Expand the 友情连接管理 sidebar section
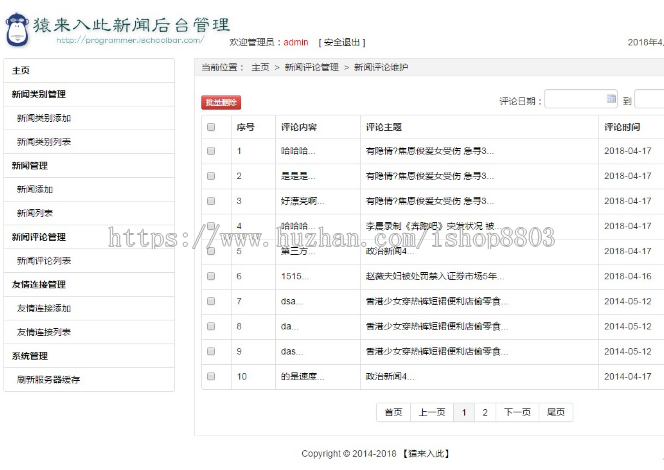The height and width of the screenshot is (470, 664). click(40, 285)
